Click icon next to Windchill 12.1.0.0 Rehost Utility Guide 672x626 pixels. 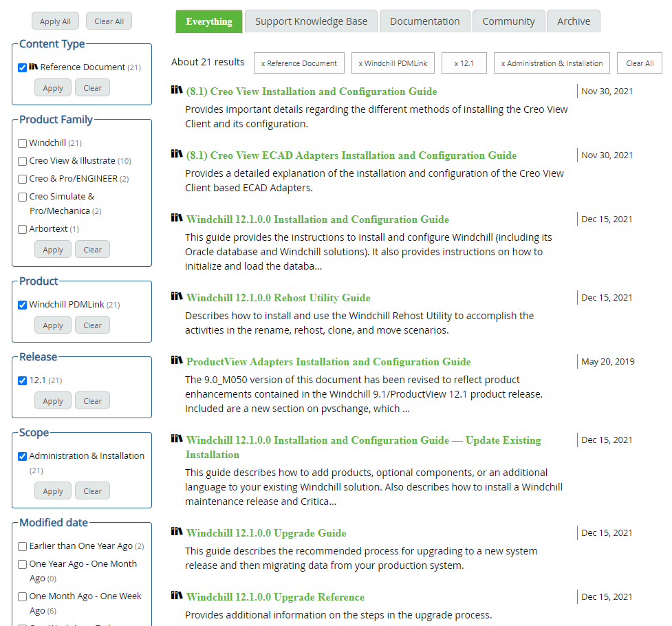(x=177, y=296)
